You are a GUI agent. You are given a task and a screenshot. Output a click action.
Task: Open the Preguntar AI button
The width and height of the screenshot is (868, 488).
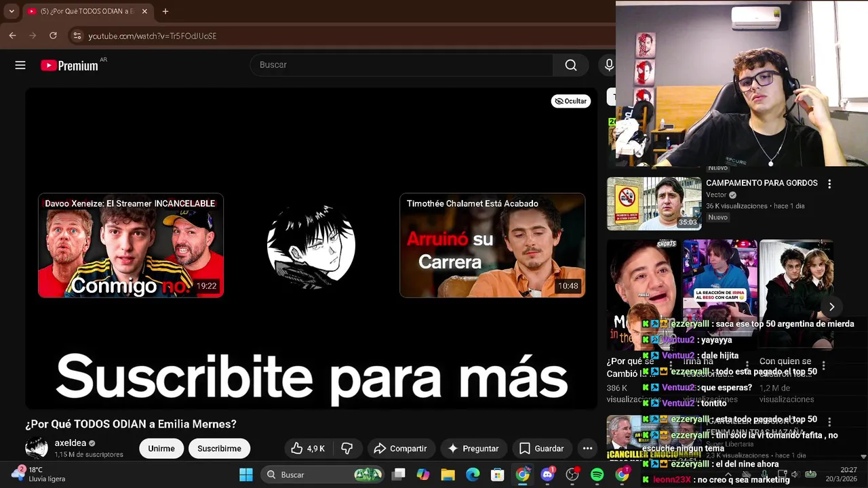(x=473, y=449)
